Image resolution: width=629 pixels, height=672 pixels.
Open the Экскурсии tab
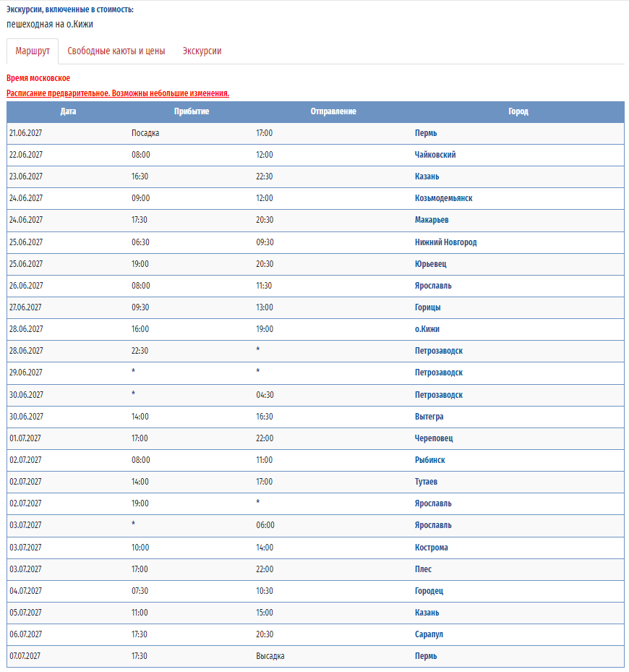[x=202, y=51]
